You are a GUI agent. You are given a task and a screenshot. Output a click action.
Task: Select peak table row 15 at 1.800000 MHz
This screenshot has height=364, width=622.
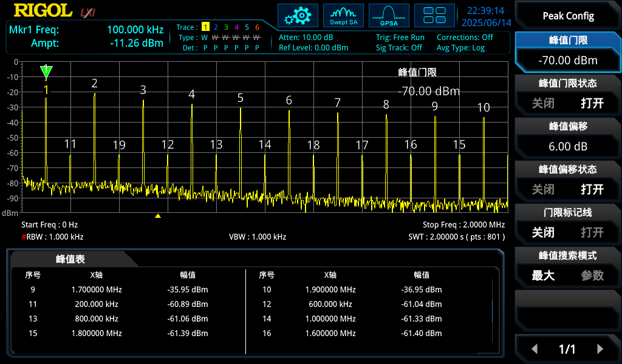point(128,333)
